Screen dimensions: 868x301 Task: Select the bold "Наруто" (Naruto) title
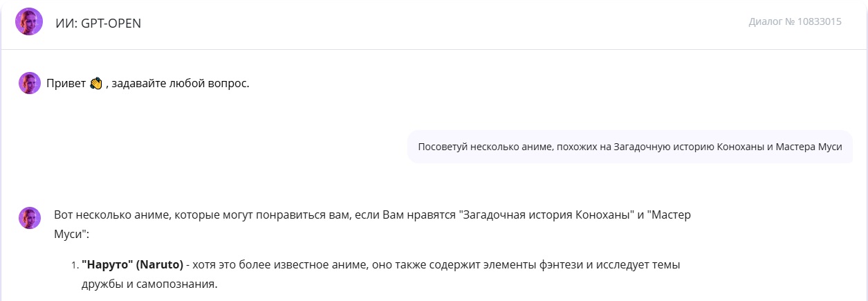pyautogui.click(x=132, y=264)
